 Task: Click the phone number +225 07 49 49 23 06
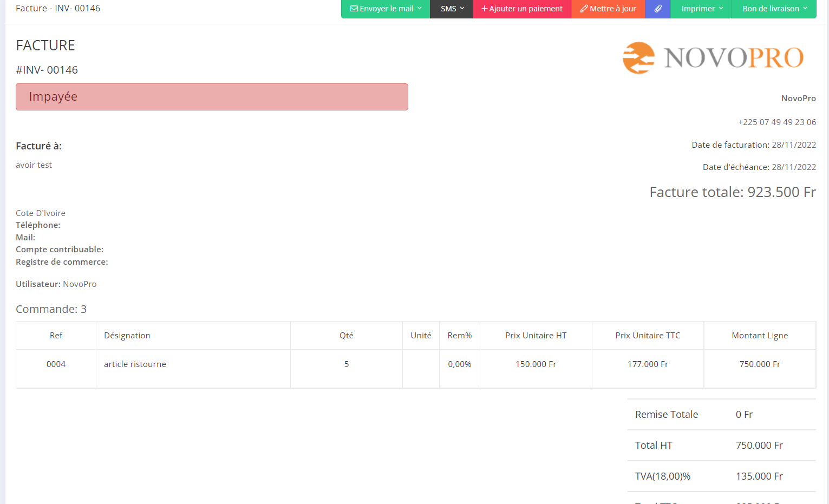[x=776, y=122]
